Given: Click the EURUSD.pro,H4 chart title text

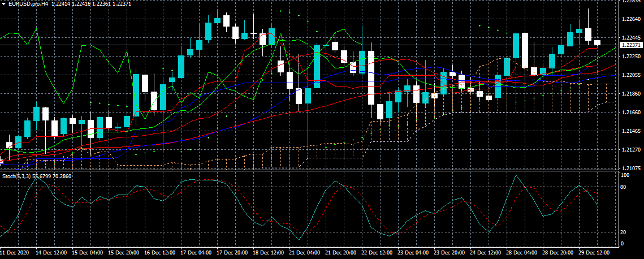Looking at the screenshot, I should [x=28, y=4].
